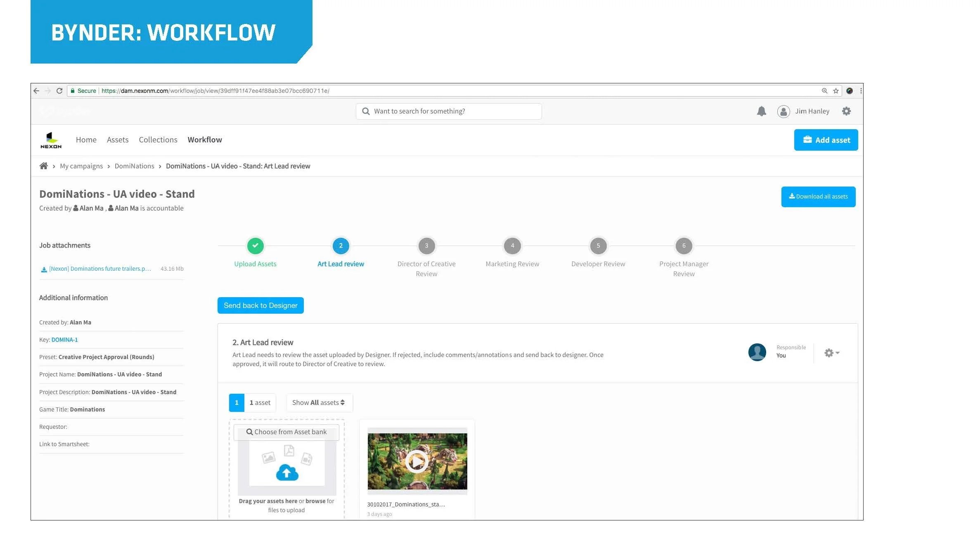Screen dimensions: 980x551
Task: Click the 'browse' link in upload area
Action: pyautogui.click(x=315, y=501)
